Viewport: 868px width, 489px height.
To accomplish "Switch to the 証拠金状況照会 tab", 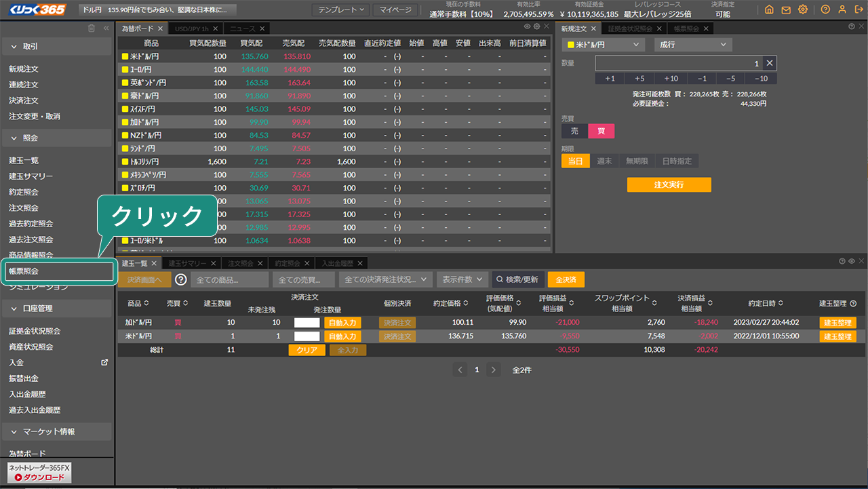I will 633,28.
